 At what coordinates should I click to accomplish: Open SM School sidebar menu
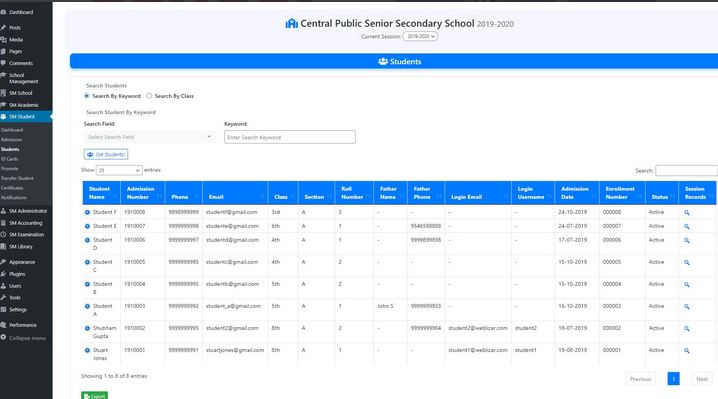click(21, 93)
